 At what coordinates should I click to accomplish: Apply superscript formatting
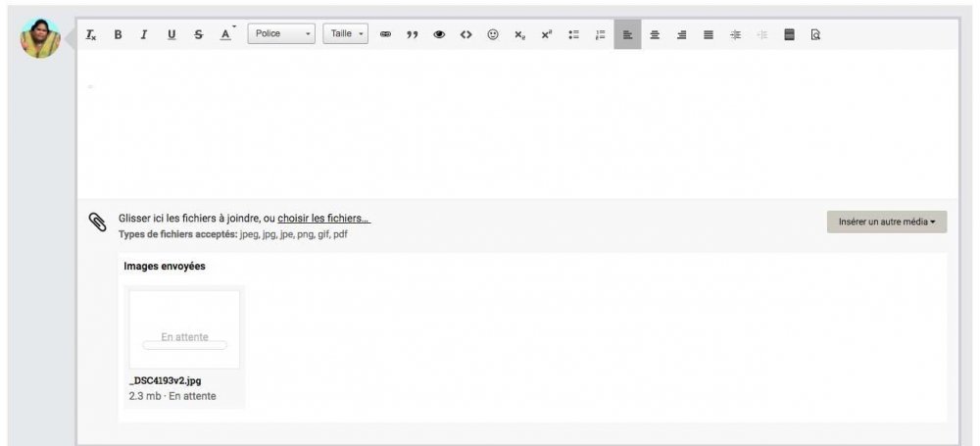click(x=547, y=35)
